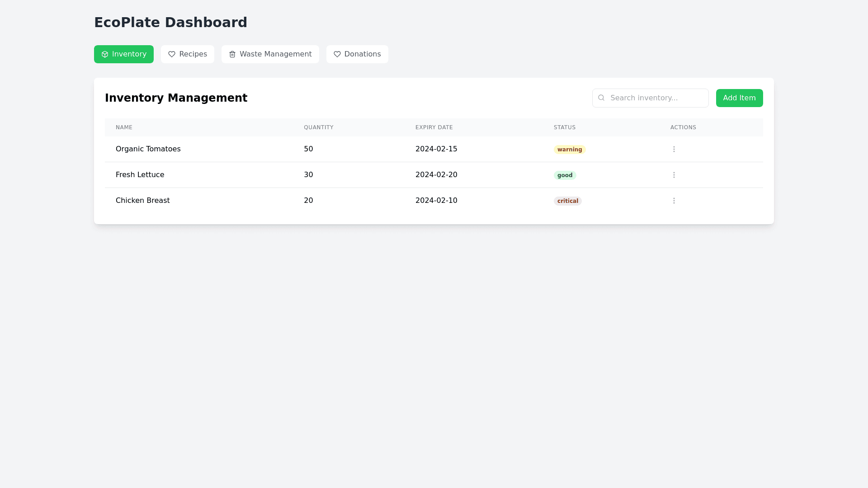Click the heart icon beside Donations

[x=337, y=54]
